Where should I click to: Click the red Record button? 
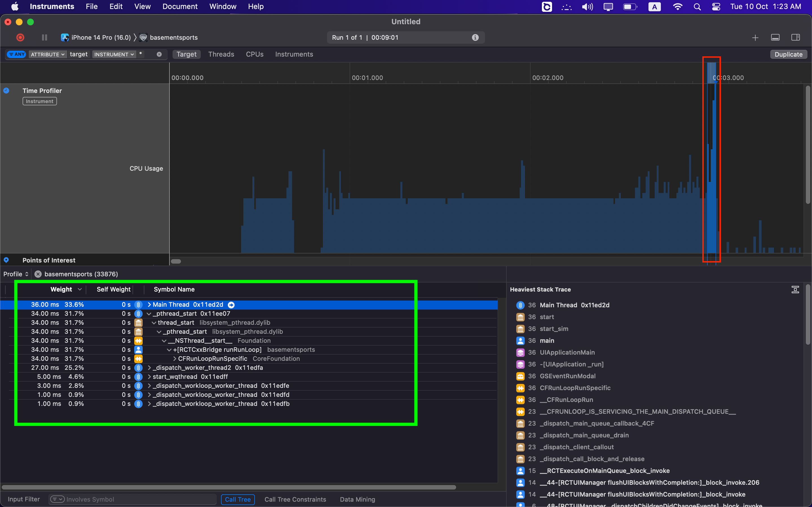coord(20,37)
